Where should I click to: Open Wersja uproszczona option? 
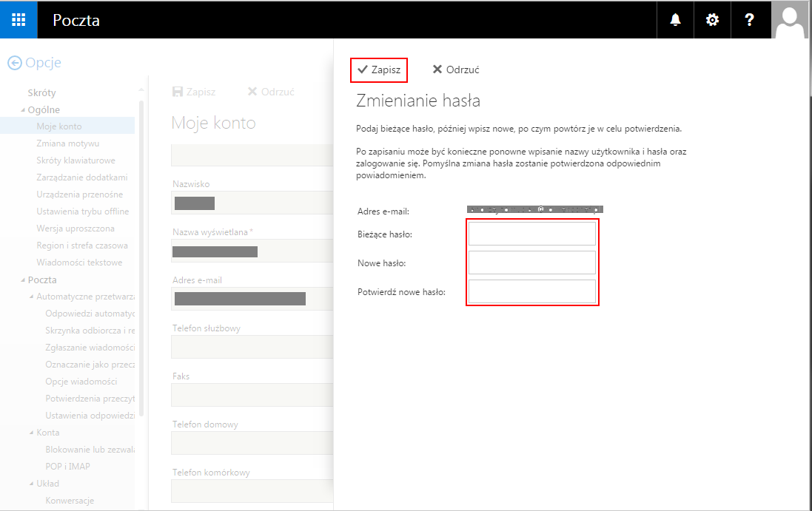(x=76, y=229)
